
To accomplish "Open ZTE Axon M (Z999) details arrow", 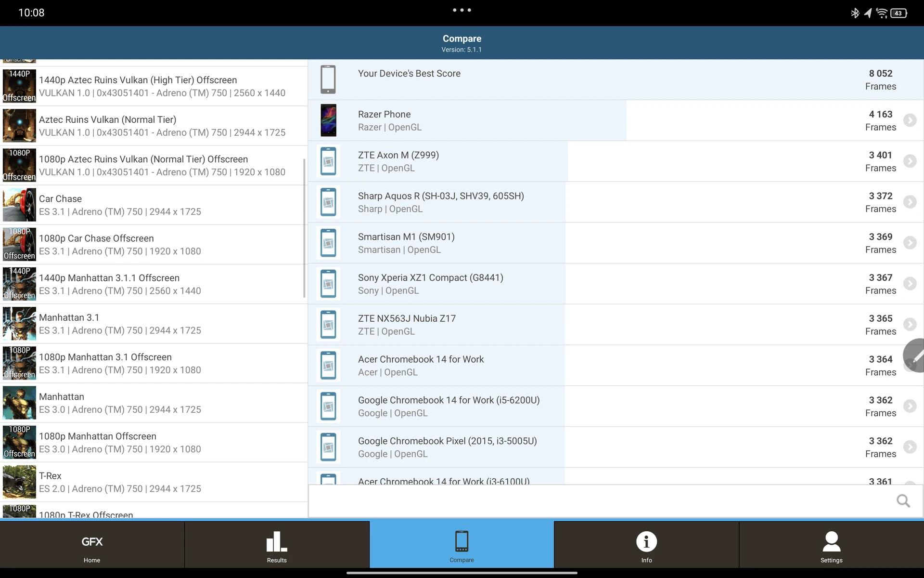I will coord(910,161).
